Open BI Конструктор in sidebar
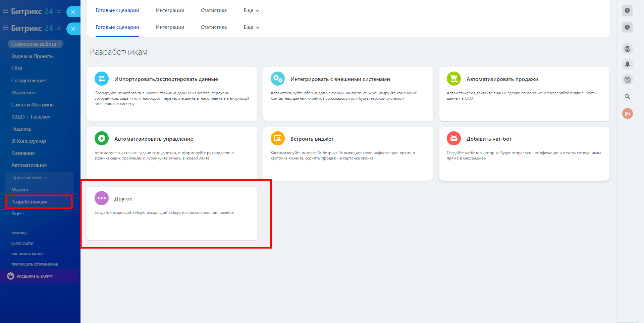Image resolution: width=644 pixels, height=323 pixels. tap(29, 141)
